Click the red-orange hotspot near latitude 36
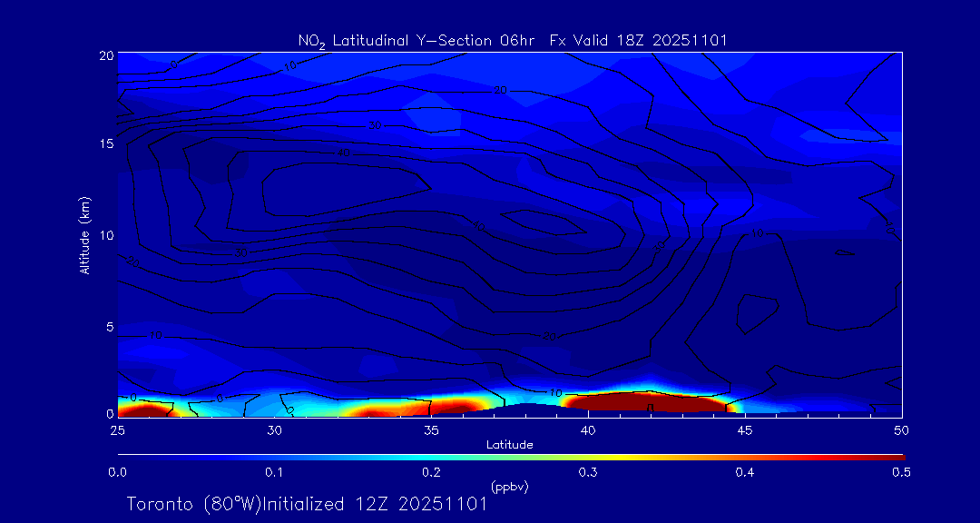Image resolution: width=980 pixels, height=523 pixels. click(454, 407)
